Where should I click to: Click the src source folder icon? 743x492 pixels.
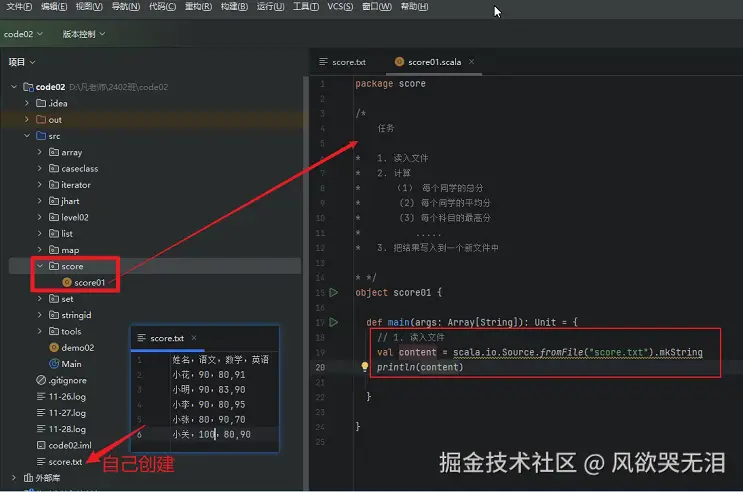click(41, 136)
